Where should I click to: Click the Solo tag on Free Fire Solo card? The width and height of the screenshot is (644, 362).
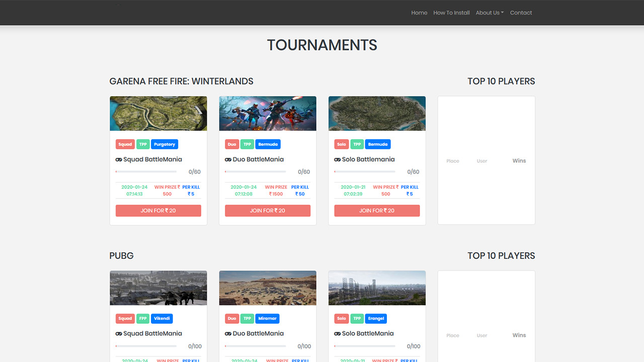pos(342,144)
